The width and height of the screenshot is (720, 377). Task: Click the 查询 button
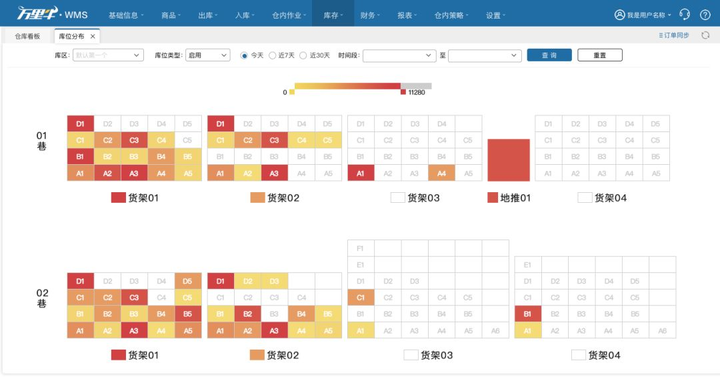549,55
